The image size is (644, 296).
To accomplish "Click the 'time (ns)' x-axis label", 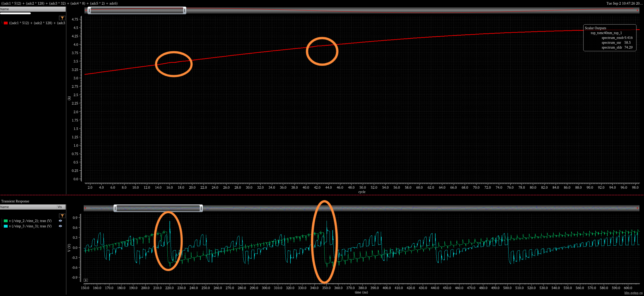I will (361, 292).
